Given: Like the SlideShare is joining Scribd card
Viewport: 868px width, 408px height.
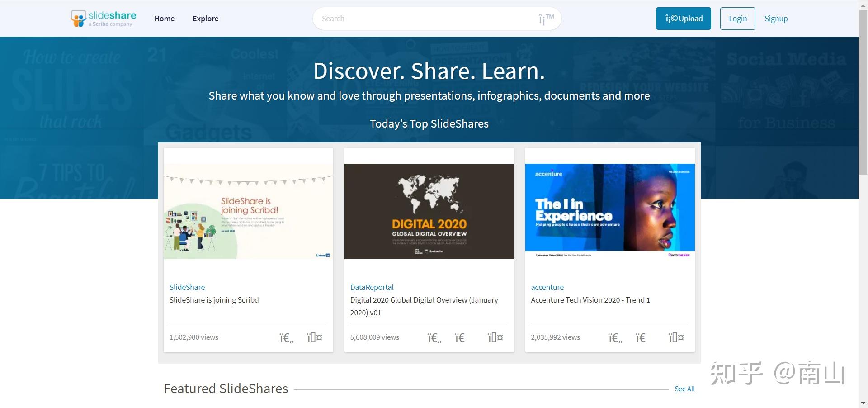Looking at the screenshot, I should click(286, 338).
